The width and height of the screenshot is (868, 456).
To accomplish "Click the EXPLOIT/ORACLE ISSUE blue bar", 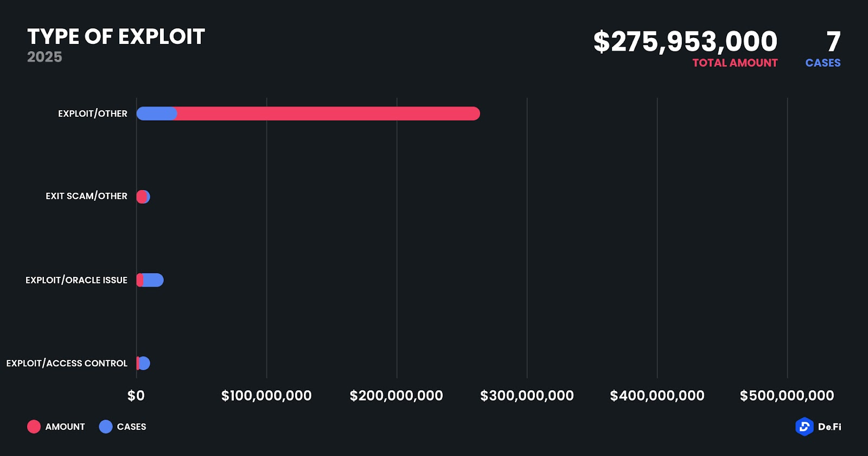I will click(154, 280).
